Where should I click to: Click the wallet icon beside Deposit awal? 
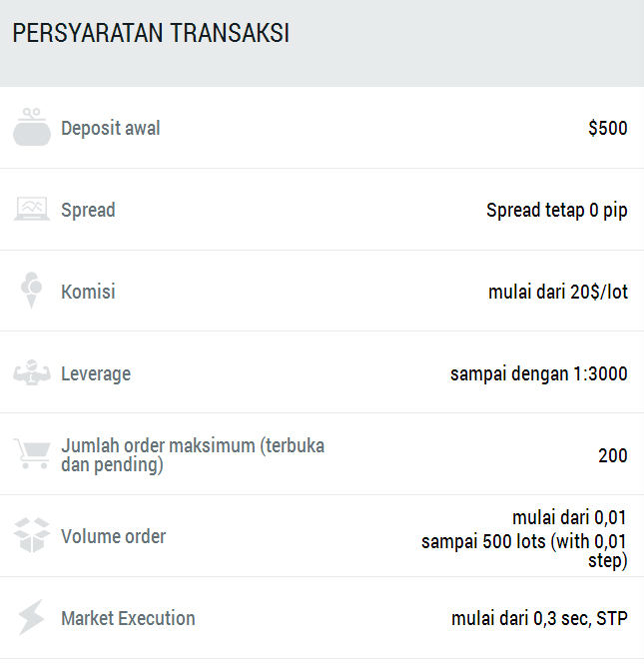[x=32, y=127]
